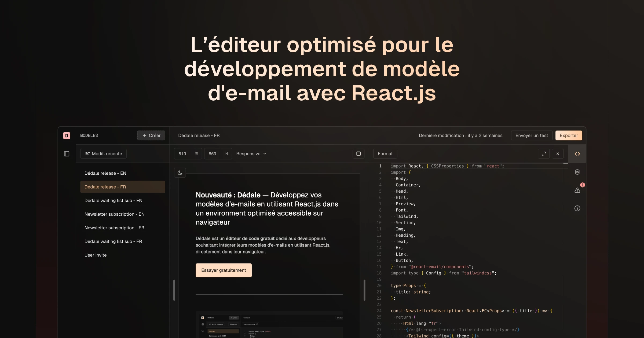This screenshot has width=644, height=338.
Task: Click the code editor toggle icon
Action: point(577,154)
